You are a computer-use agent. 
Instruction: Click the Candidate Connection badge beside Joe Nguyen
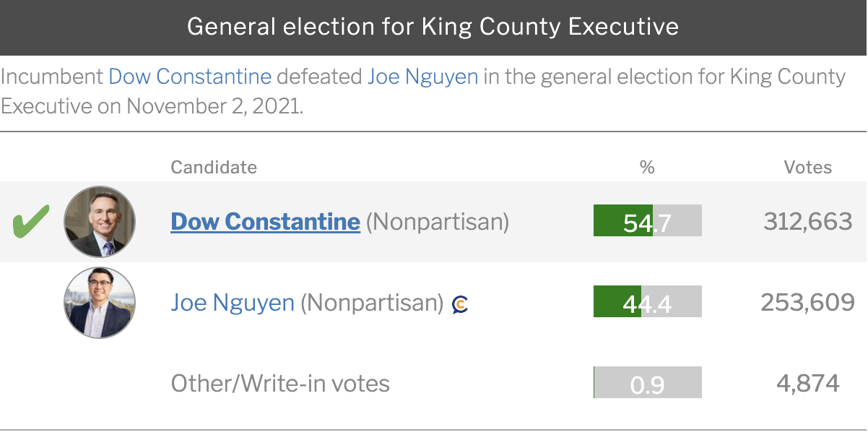(x=460, y=304)
